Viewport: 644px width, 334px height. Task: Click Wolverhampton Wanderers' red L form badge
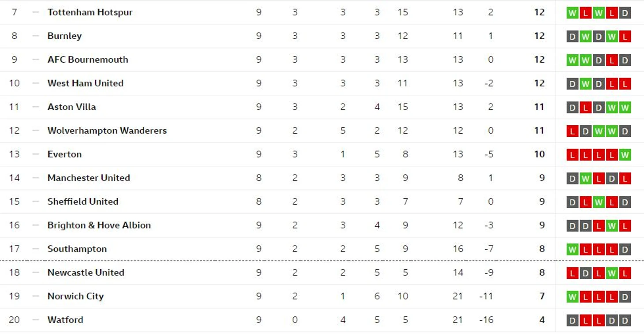click(x=572, y=131)
